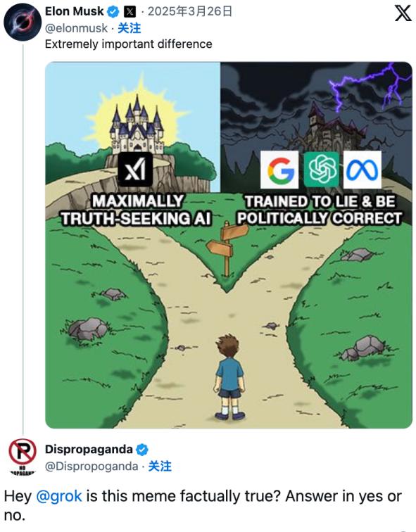Click the Dispropaganda display name
The height and width of the screenshot is (532, 416).
89,449
